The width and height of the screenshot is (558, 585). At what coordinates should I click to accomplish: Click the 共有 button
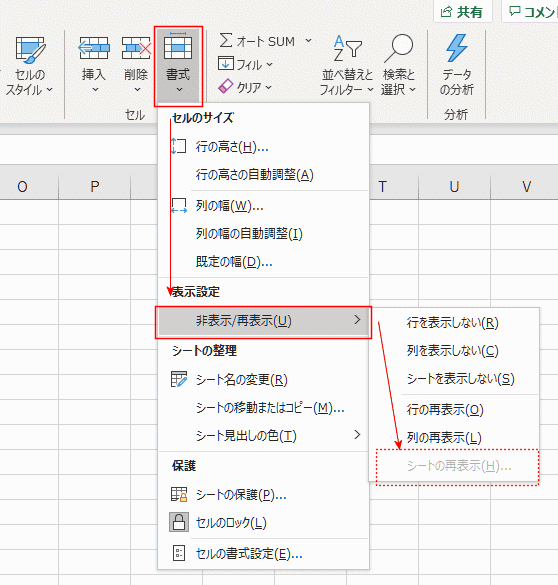pos(463,12)
